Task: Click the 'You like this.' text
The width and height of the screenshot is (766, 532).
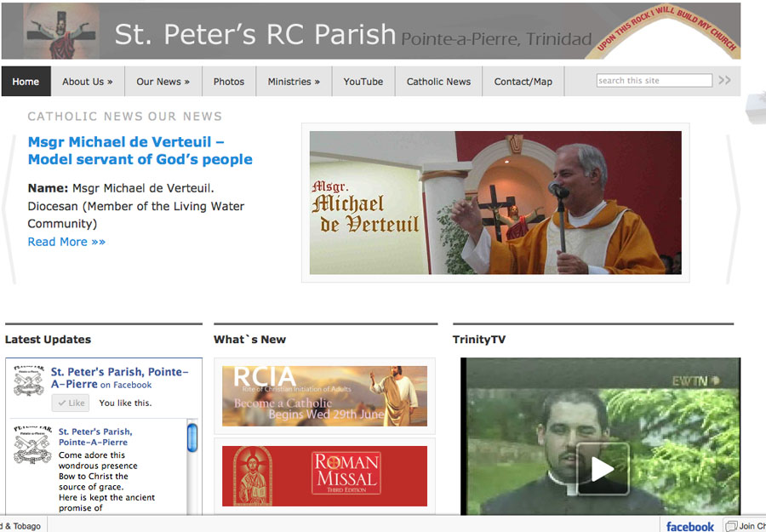Action: (x=126, y=403)
